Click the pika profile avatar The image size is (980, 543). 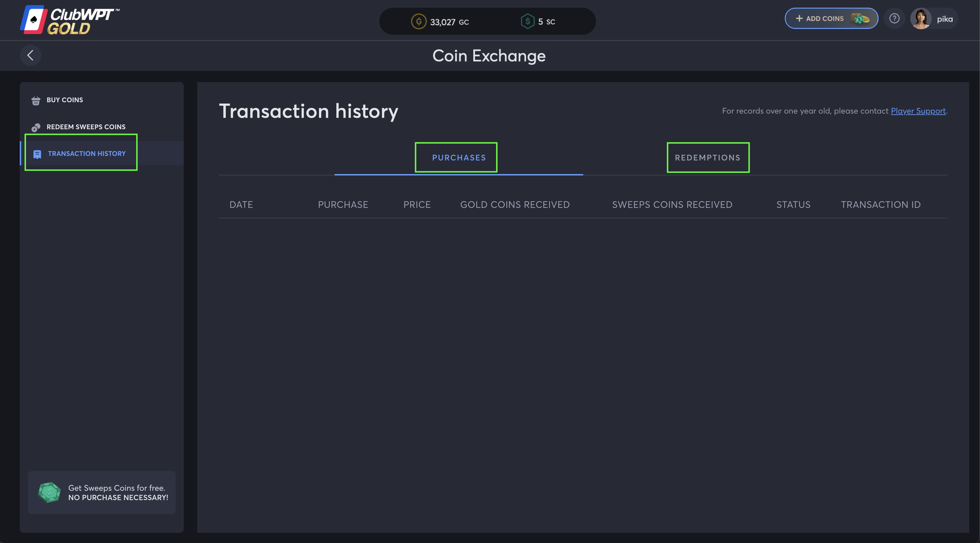pos(920,19)
